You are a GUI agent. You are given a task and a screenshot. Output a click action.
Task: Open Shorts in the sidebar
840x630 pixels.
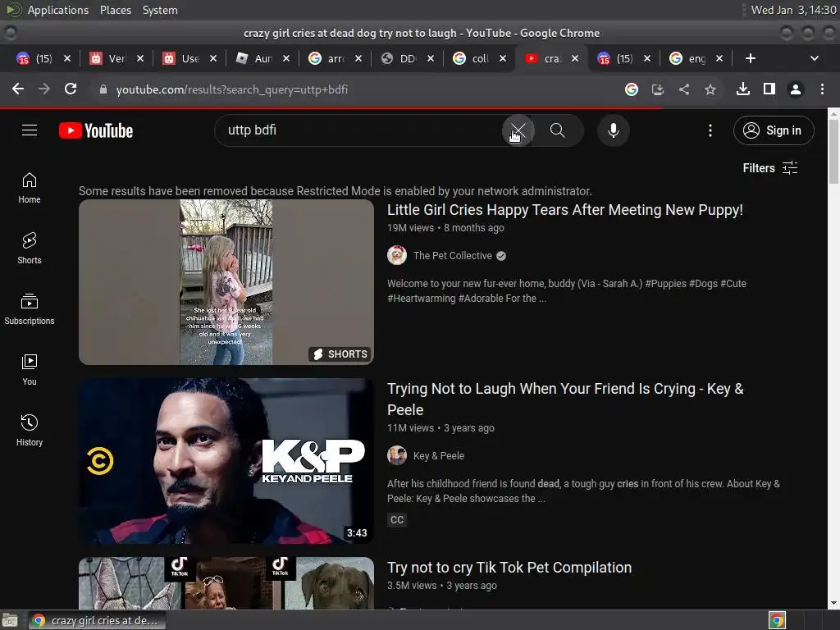pos(30,249)
